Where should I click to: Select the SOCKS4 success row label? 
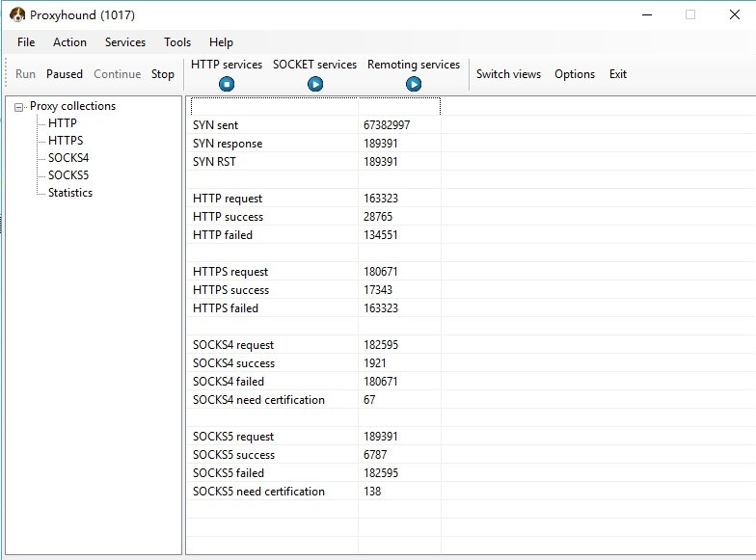(x=233, y=363)
